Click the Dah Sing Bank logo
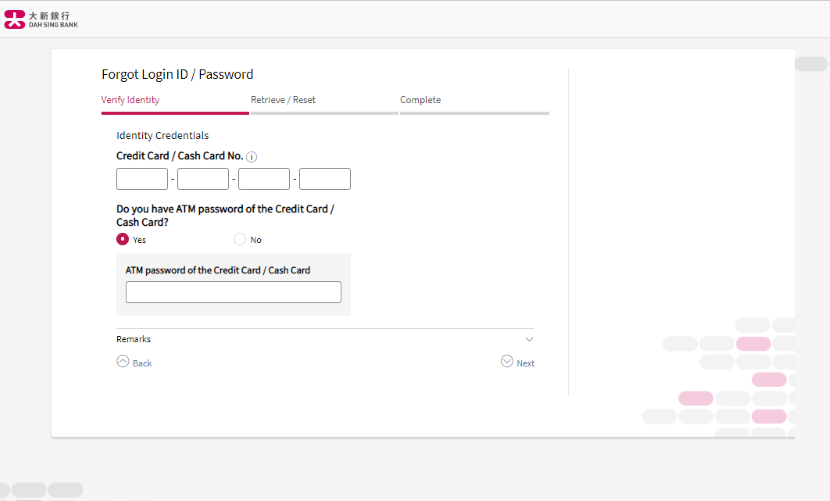 (x=41, y=20)
